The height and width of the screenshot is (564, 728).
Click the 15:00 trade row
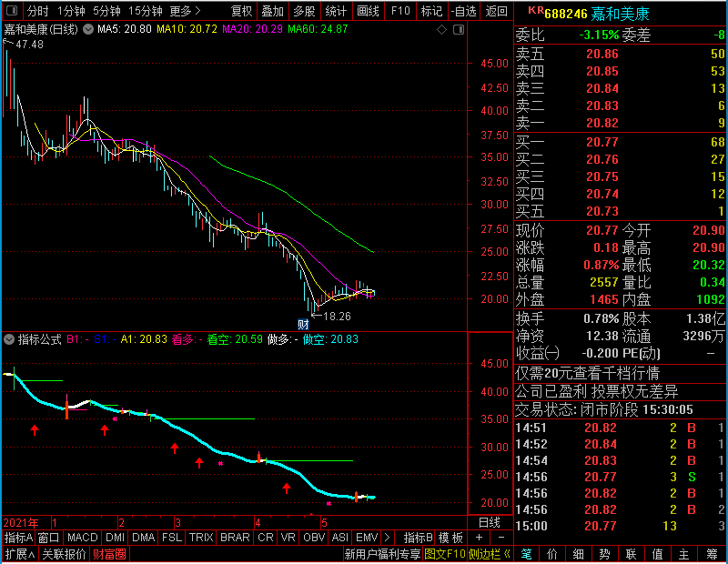coord(620,526)
